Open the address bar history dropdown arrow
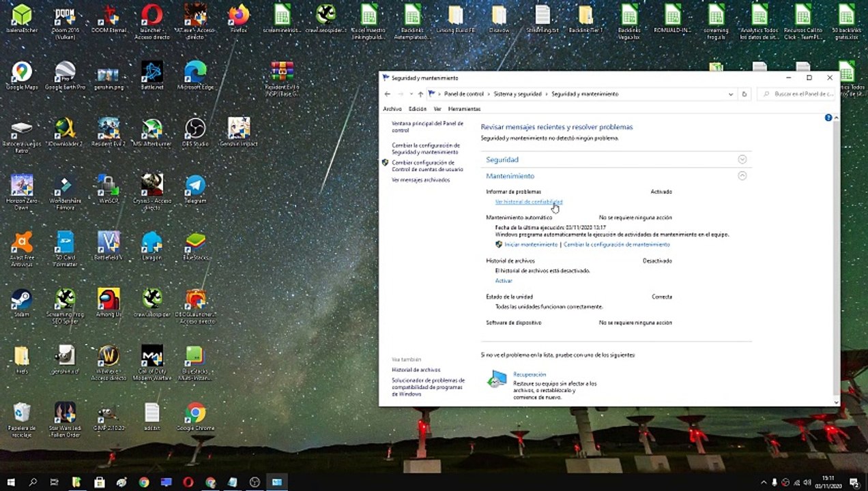 pyautogui.click(x=731, y=94)
